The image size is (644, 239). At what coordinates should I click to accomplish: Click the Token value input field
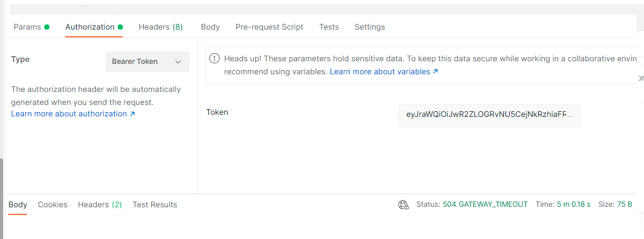click(x=489, y=115)
